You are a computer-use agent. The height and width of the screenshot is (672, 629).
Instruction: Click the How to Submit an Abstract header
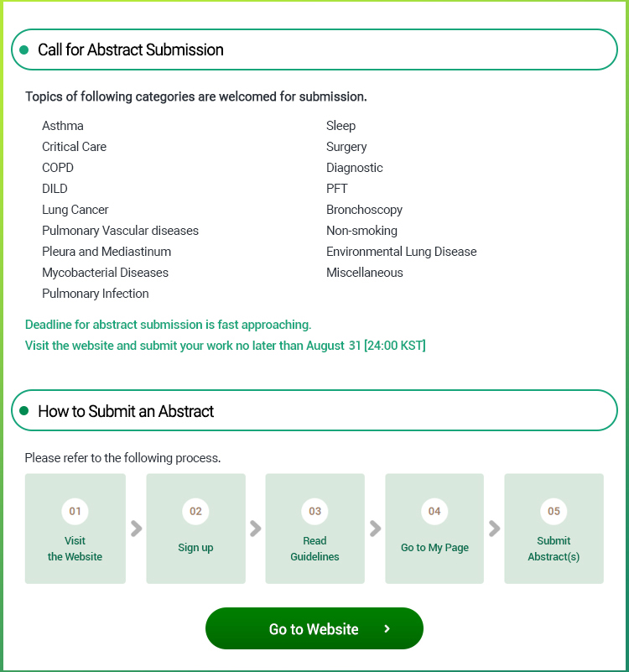tap(126, 411)
